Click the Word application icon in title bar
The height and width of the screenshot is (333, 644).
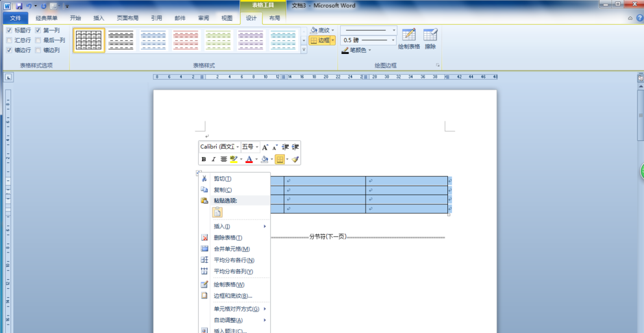pyautogui.click(x=7, y=6)
